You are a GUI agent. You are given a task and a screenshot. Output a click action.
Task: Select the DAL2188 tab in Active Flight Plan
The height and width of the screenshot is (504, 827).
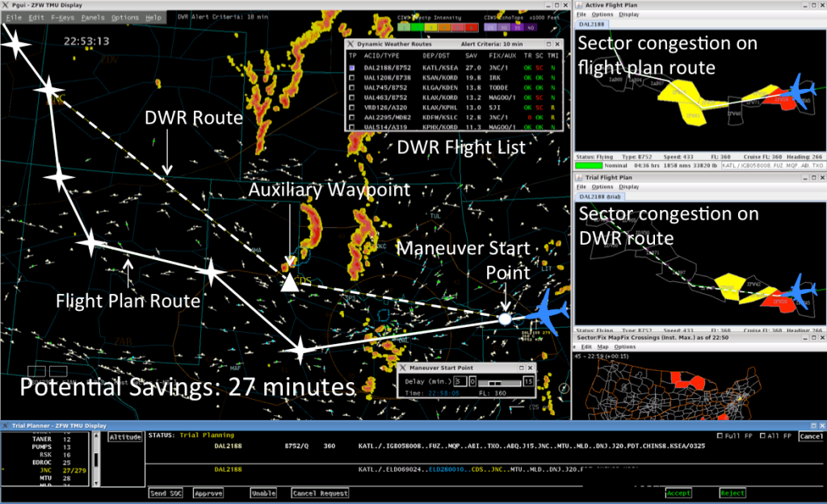592,24
